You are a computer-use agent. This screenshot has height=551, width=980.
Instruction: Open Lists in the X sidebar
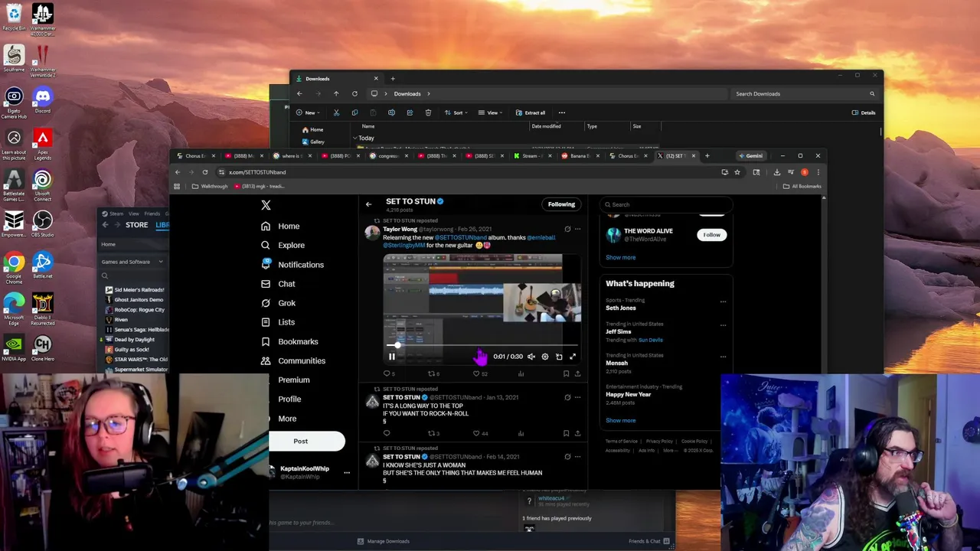[278, 322]
